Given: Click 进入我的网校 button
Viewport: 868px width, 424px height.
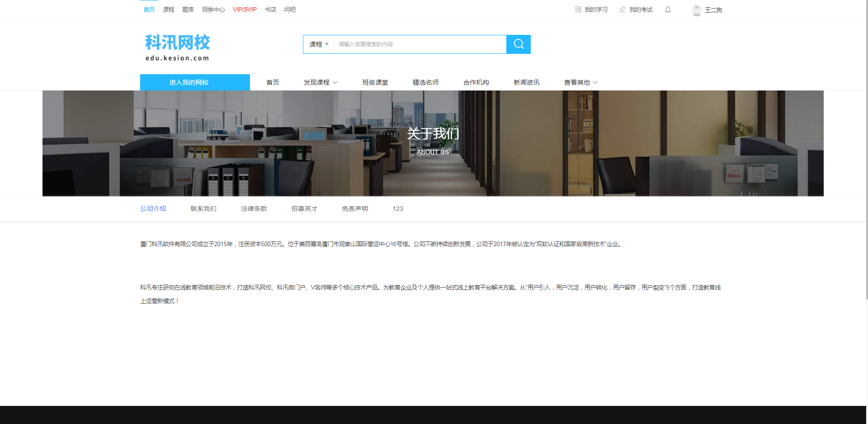Looking at the screenshot, I should (x=195, y=82).
